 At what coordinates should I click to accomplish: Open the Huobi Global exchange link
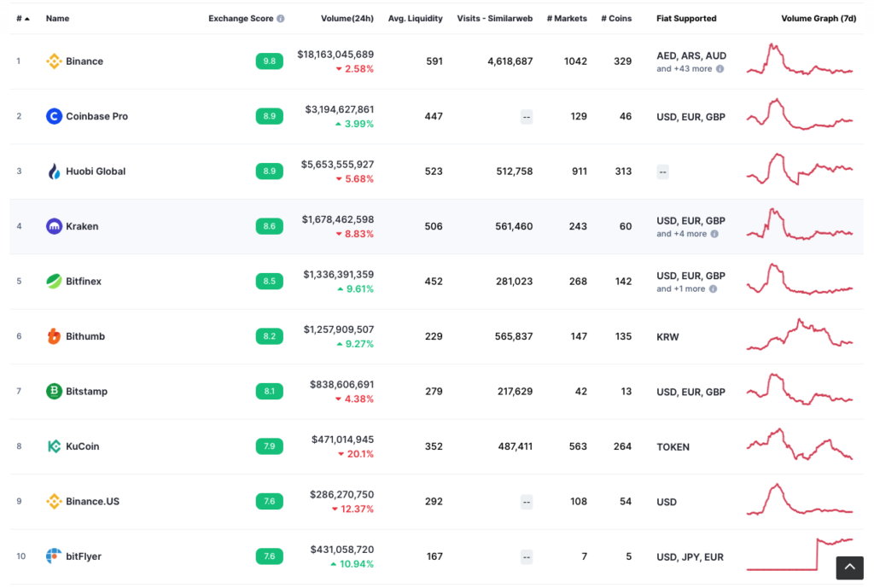[96, 171]
